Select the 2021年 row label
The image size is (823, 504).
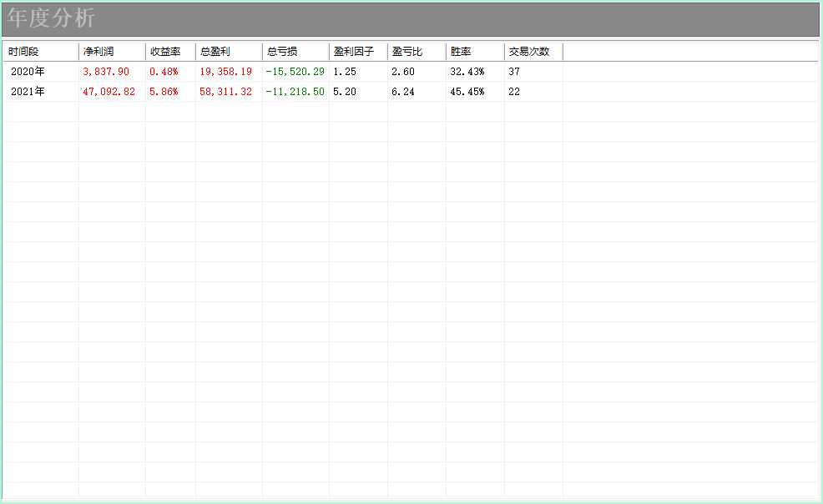(28, 91)
